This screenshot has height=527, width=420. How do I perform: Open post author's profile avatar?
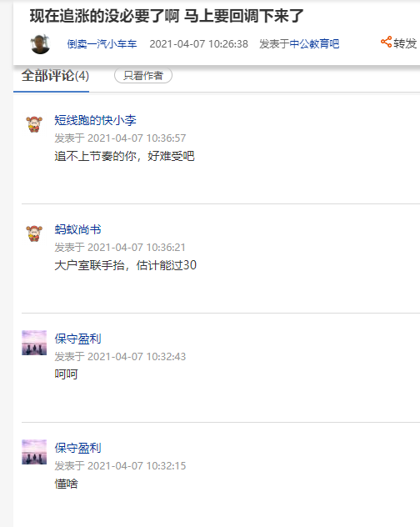pos(40,43)
